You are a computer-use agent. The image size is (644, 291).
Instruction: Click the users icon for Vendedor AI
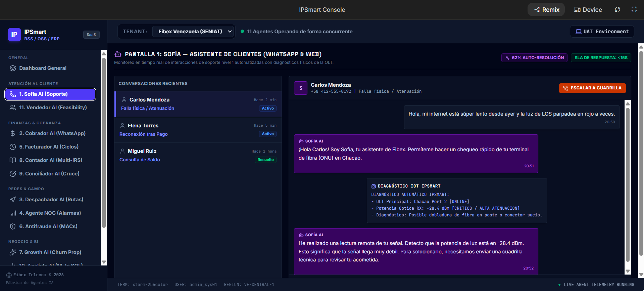pos(13,108)
